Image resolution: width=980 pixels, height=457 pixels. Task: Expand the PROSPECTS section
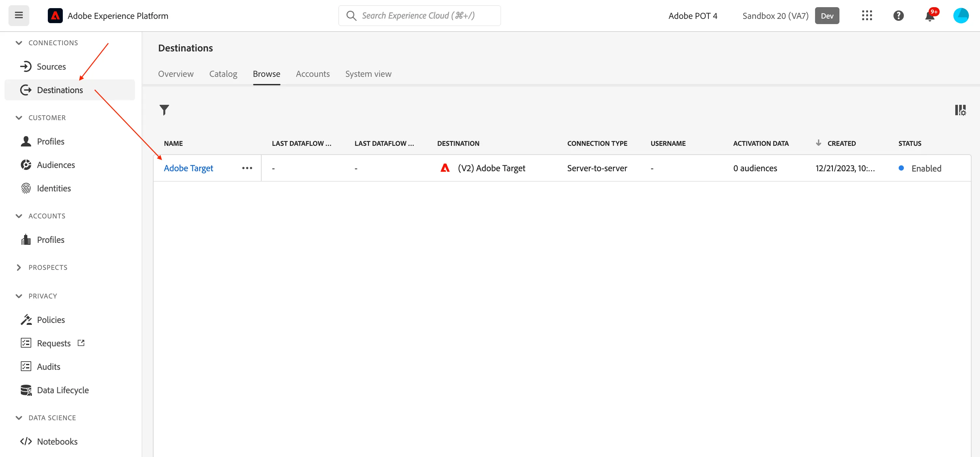tap(19, 268)
